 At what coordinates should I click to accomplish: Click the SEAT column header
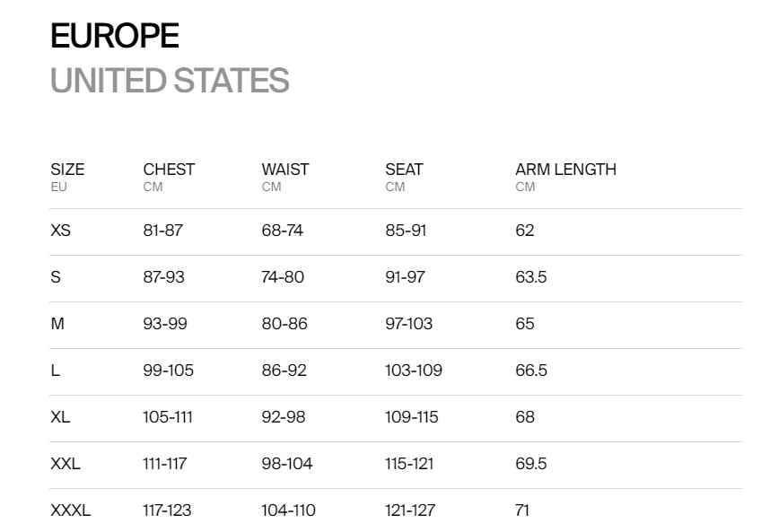[404, 170]
